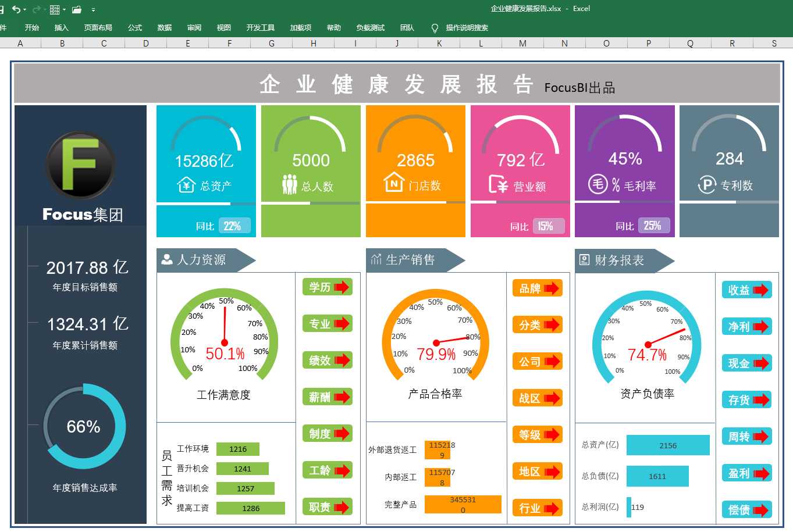Click the 财务报表 report icon
793x532 pixels.
(584, 260)
